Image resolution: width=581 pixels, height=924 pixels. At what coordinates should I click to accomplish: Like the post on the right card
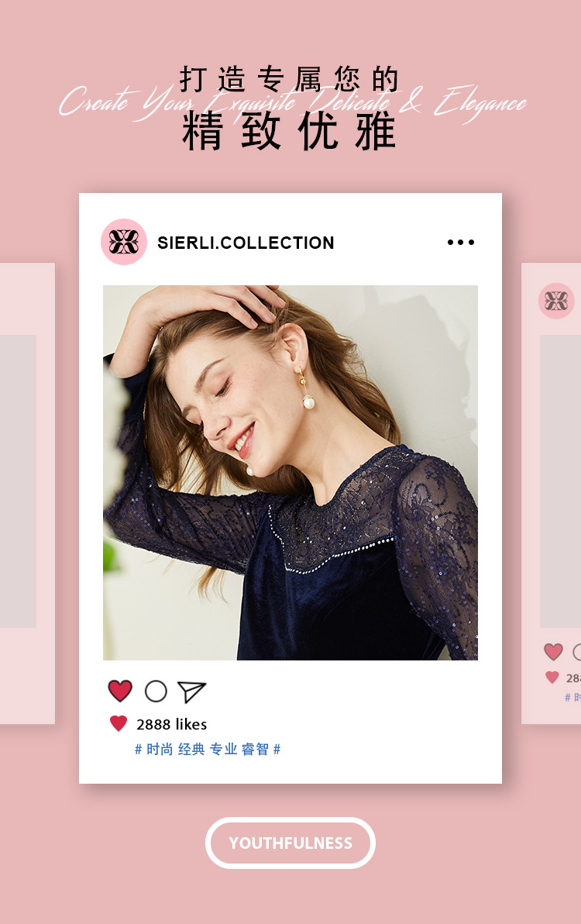(553, 652)
